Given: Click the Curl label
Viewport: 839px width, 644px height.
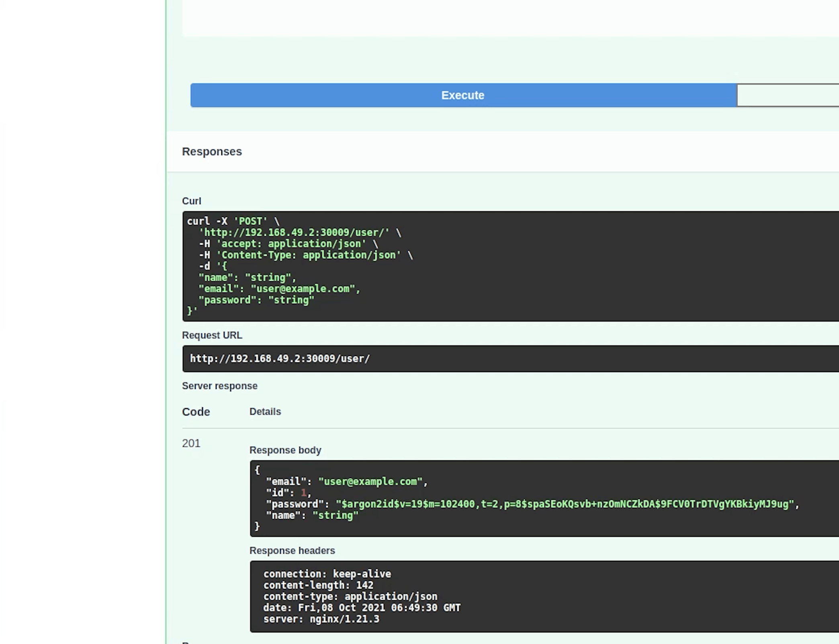Looking at the screenshot, I should click(191, 201).
